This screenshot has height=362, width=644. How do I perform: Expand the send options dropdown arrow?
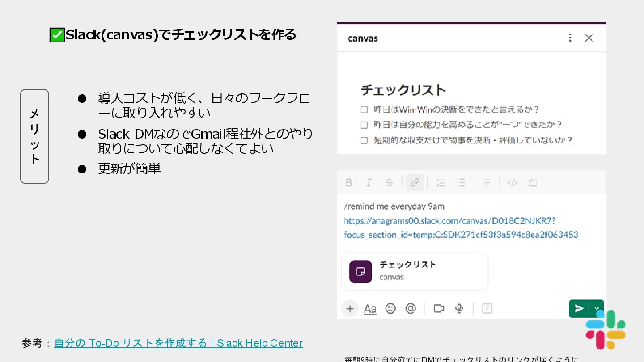point(597,308)
